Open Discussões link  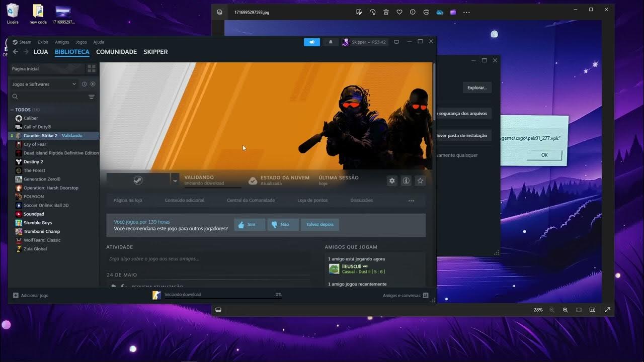tap(362, 200)
